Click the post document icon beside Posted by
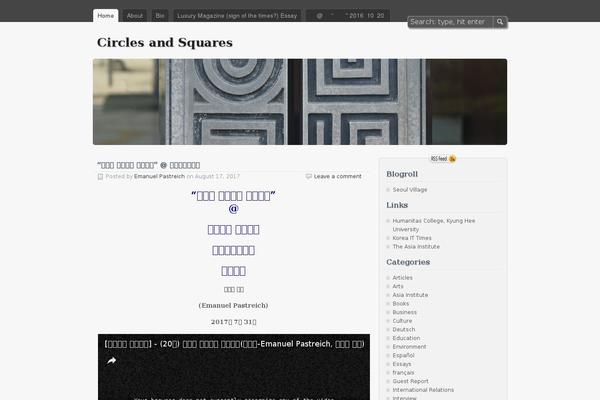The width and height of the screenshot is (600, 400). click(x=100, y=176)
